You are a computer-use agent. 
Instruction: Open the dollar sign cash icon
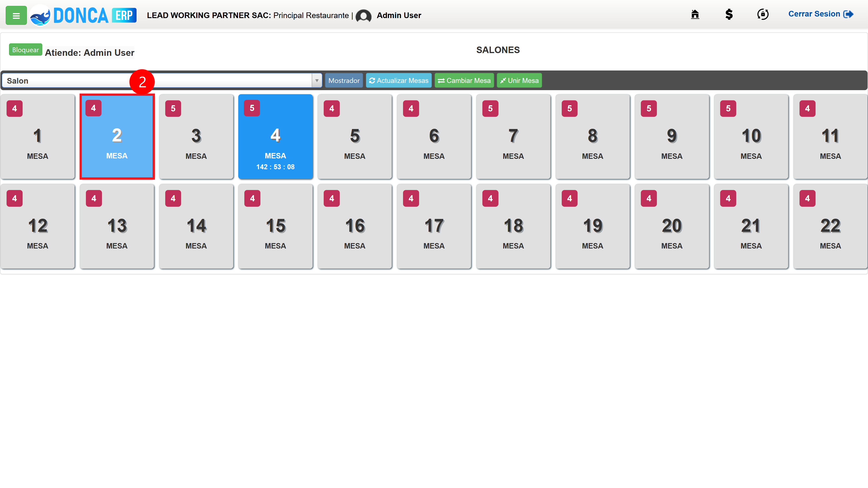[729, 14]
